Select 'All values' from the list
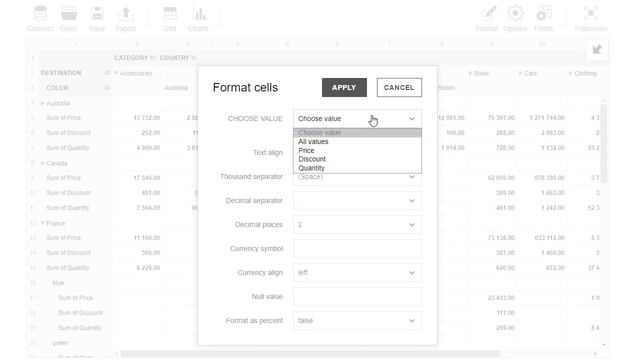Screen dimensions: 640x360 357,142
